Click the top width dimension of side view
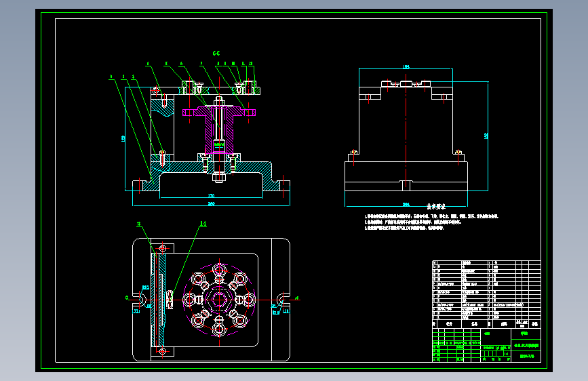 [406, 66]
